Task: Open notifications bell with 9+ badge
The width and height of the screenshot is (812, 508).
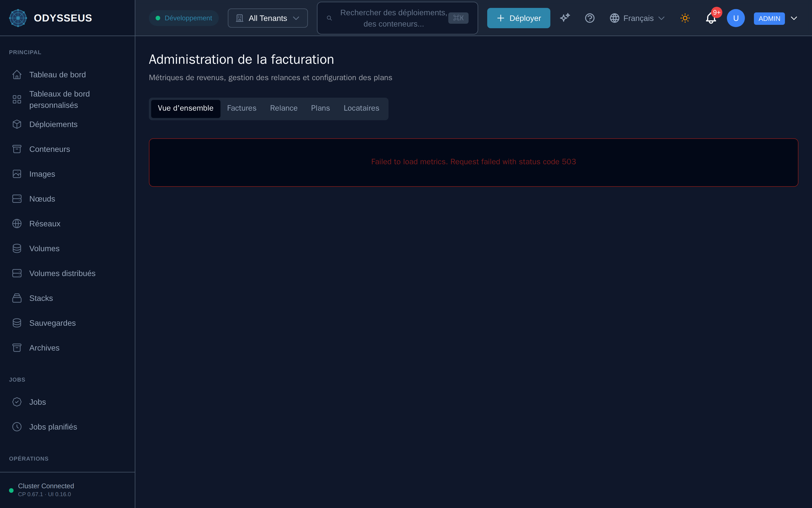Action: pos(711,18)
